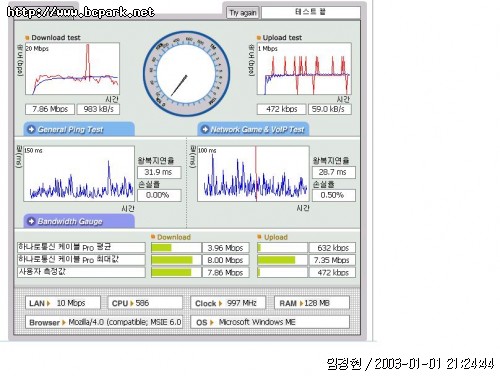Click the 28.7 ms round-trip delay value
500x376 pixels.
(x=334, y=172)
